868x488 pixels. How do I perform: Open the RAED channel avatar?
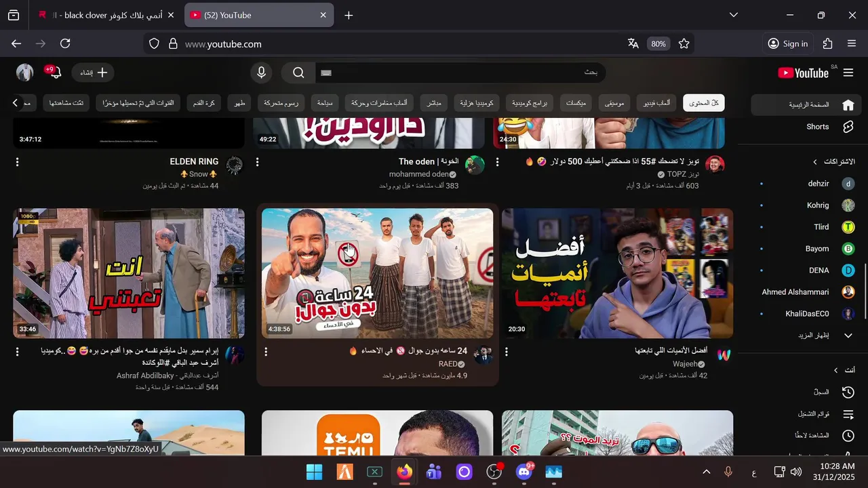(x=484, y=354)
